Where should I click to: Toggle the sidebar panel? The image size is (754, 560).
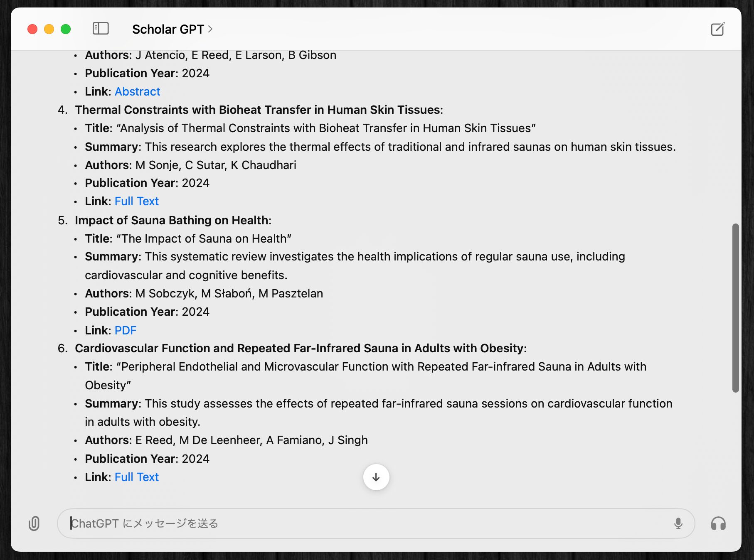point(101,29)
